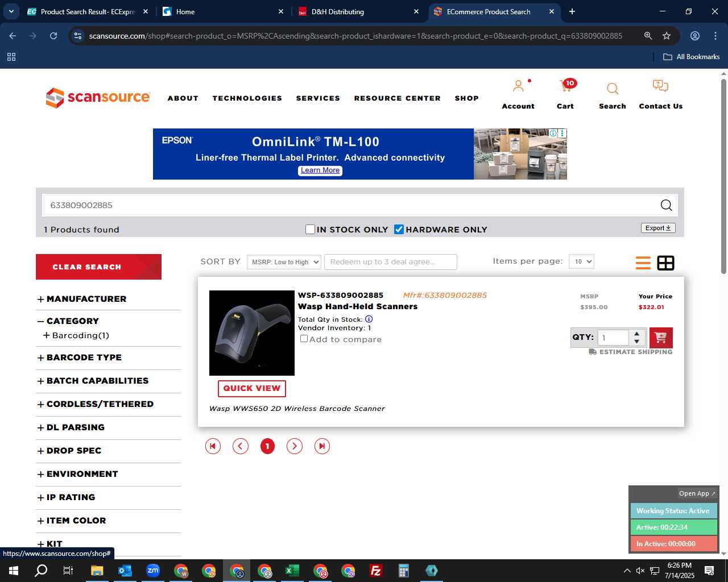The width and height of the screenshot is (728, 582).
Task: Expand the BATCH CAPABILITIES filter
Action: tap(93, 381)
